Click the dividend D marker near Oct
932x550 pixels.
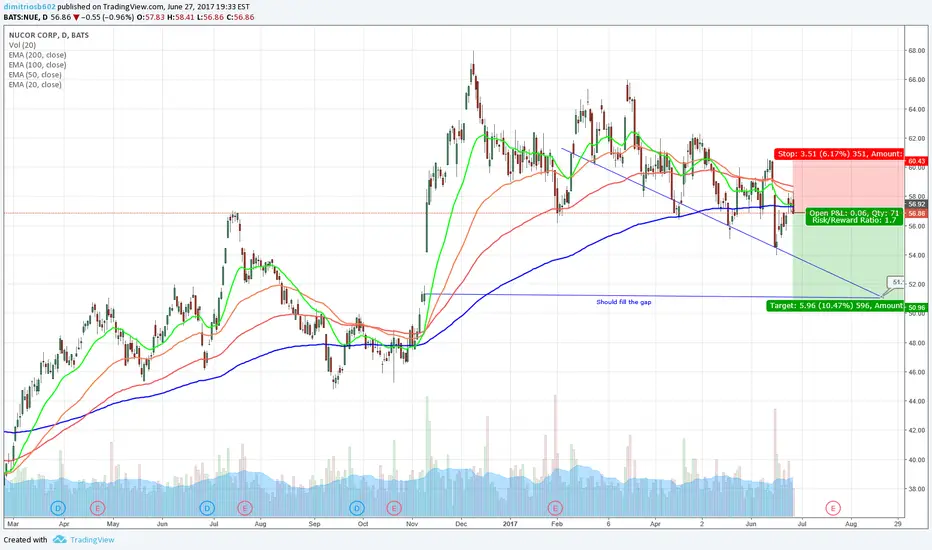pos(357,508)
